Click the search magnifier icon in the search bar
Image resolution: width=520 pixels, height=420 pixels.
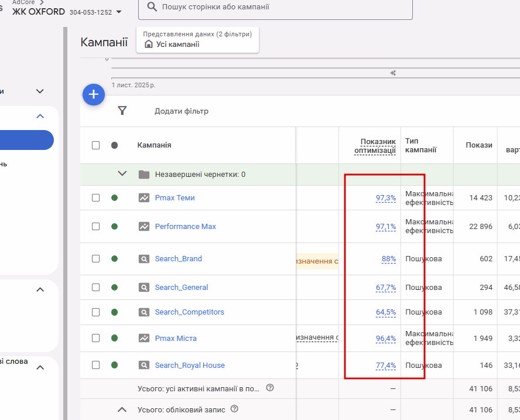pyautogui.click(x=152, y=7)
